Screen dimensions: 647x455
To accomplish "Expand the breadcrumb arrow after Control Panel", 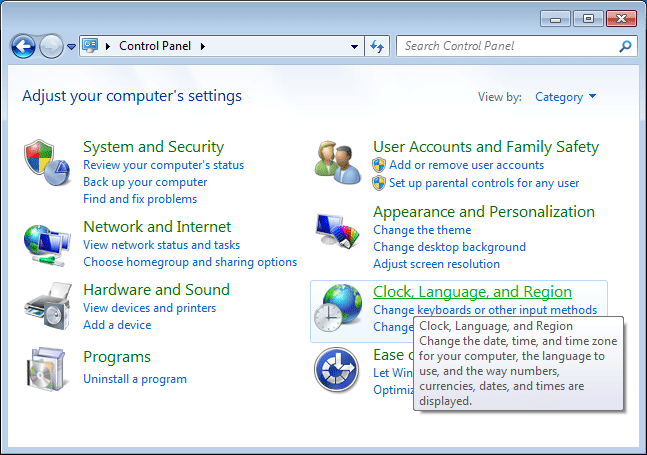I will pyautogui.click(x=202, y=46).
